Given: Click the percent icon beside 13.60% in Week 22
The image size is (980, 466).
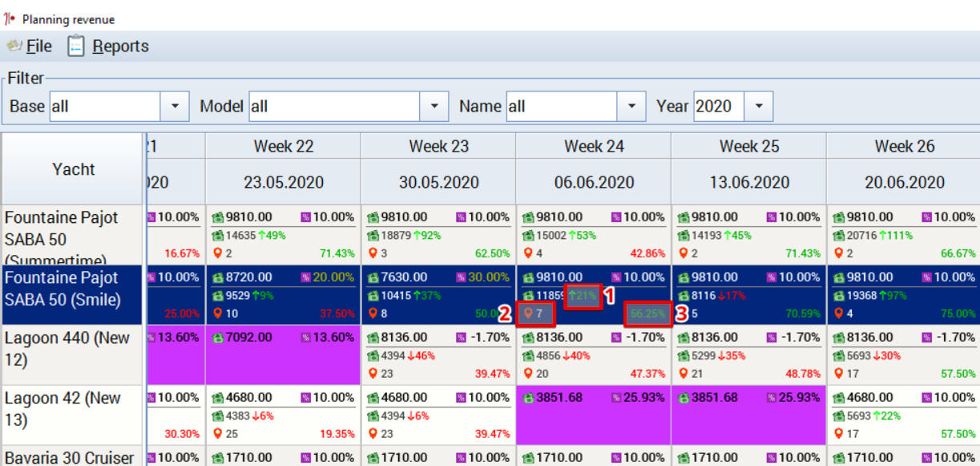Looking at the screenshot, I should point(306,338).
